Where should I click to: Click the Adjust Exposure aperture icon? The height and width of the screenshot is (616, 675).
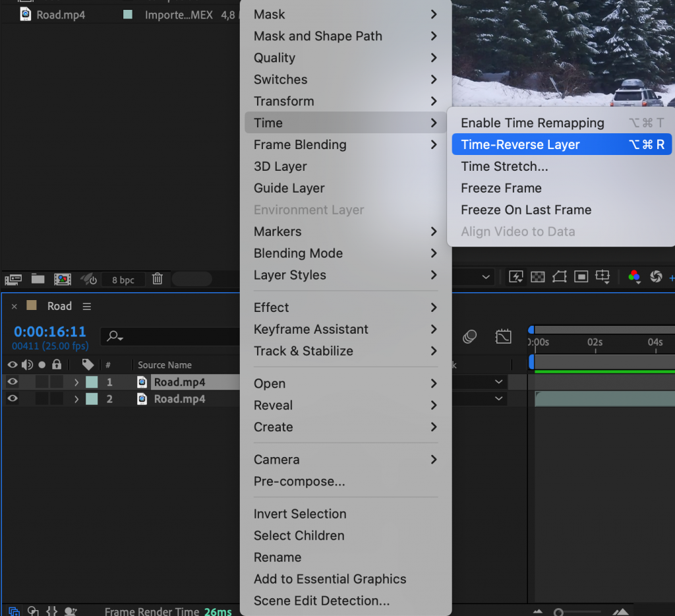(x=657, y=277)
